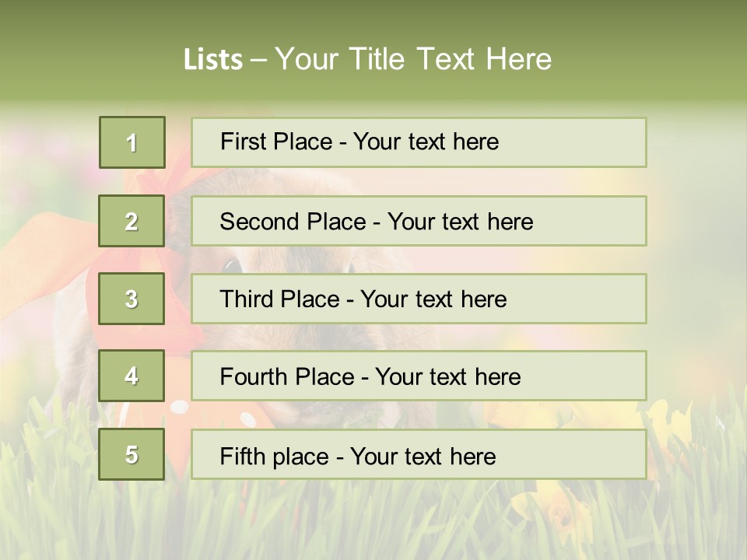Screen dimensions: 747x560
Task: Select the number 4 box
Action: point(132,376)
